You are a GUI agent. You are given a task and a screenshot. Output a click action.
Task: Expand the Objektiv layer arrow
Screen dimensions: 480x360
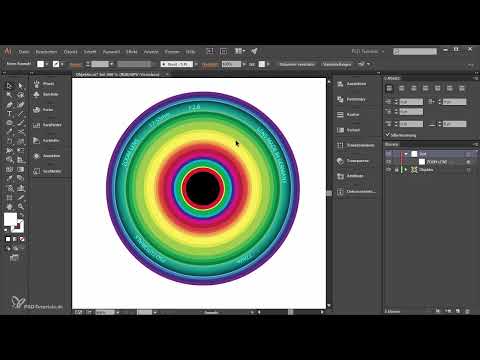pos(406,170)
